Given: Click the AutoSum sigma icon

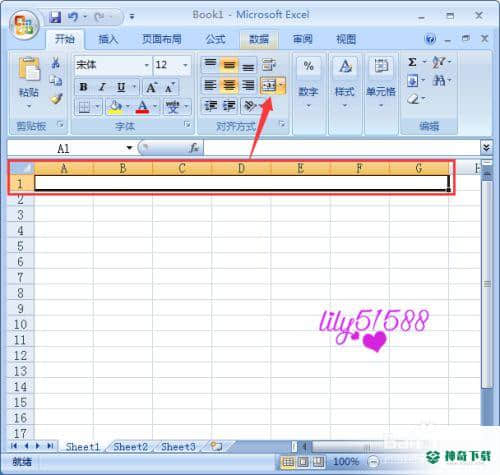Looking at the screenshot, I should 412,62.
